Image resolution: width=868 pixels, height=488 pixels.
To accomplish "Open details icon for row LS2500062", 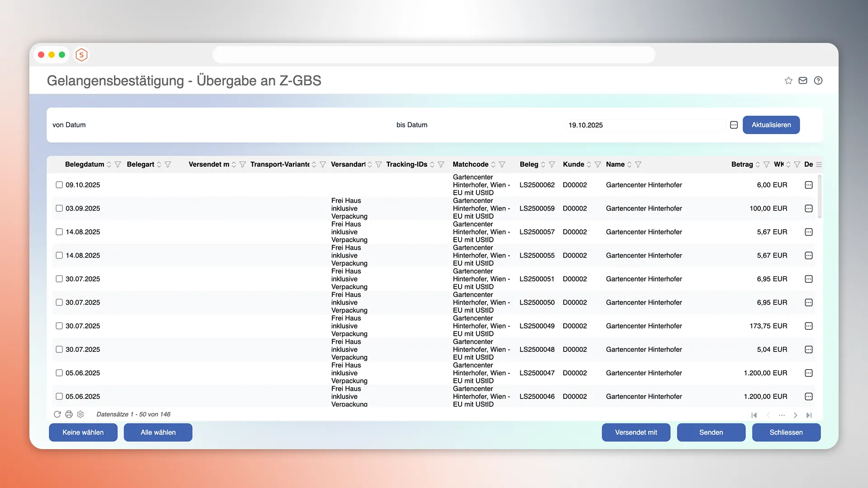I will tap(809, 185).
